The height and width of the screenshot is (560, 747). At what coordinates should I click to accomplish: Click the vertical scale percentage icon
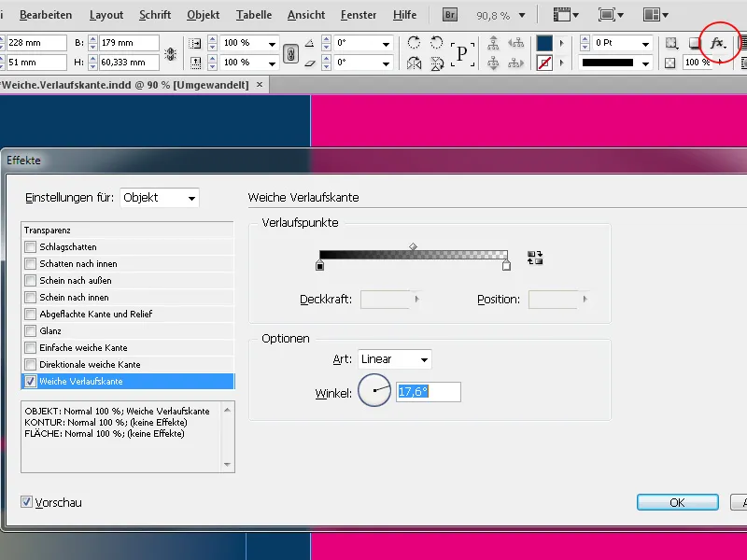click(195, 63)
